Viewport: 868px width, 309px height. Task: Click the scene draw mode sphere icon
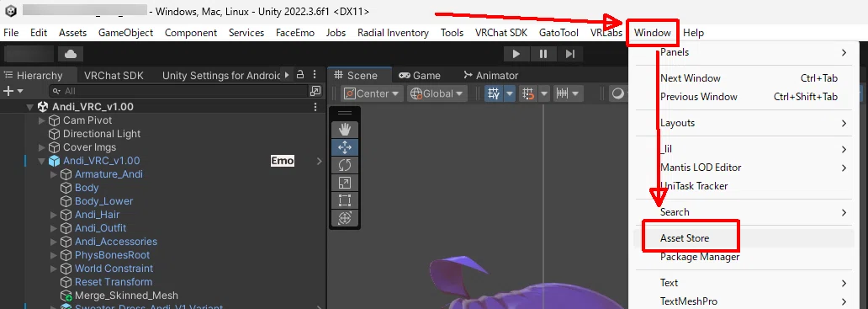[x=618, y=93]
